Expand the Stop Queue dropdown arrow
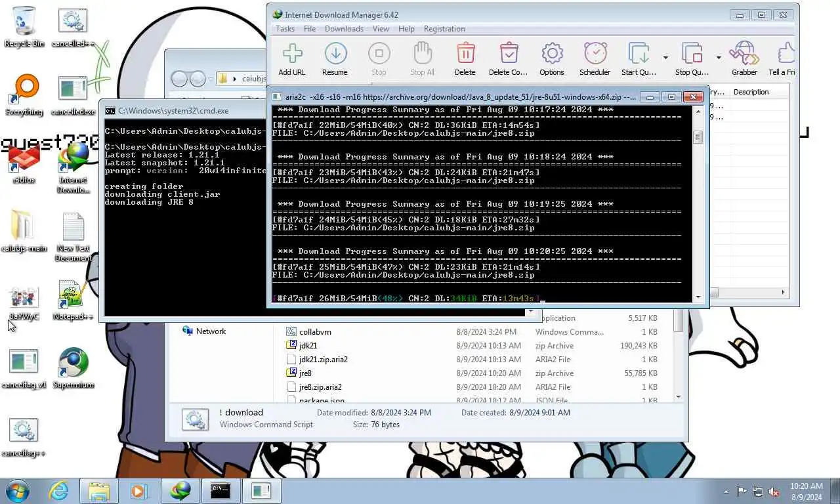This screenshot has width=840, height=504. tap(719, 58)
